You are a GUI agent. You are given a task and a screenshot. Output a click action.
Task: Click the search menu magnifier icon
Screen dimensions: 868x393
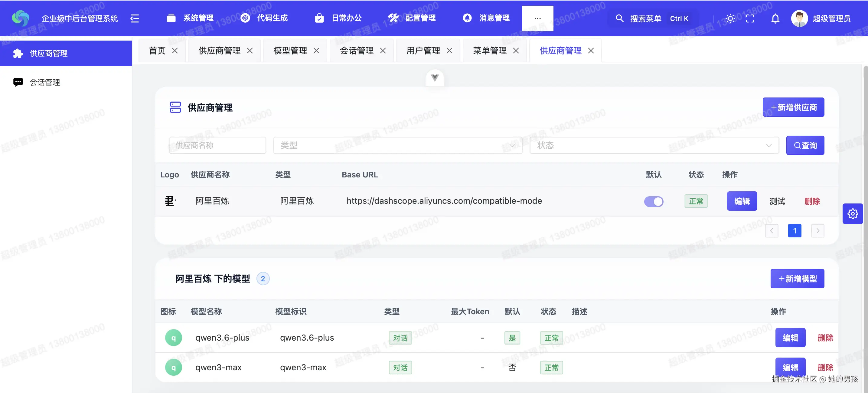coord(619,18)
